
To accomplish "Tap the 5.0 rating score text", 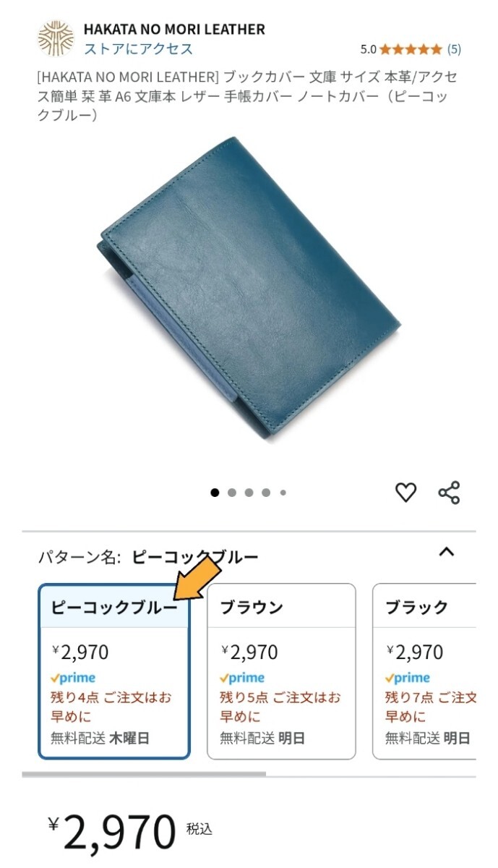I will [x=369, y=50].
